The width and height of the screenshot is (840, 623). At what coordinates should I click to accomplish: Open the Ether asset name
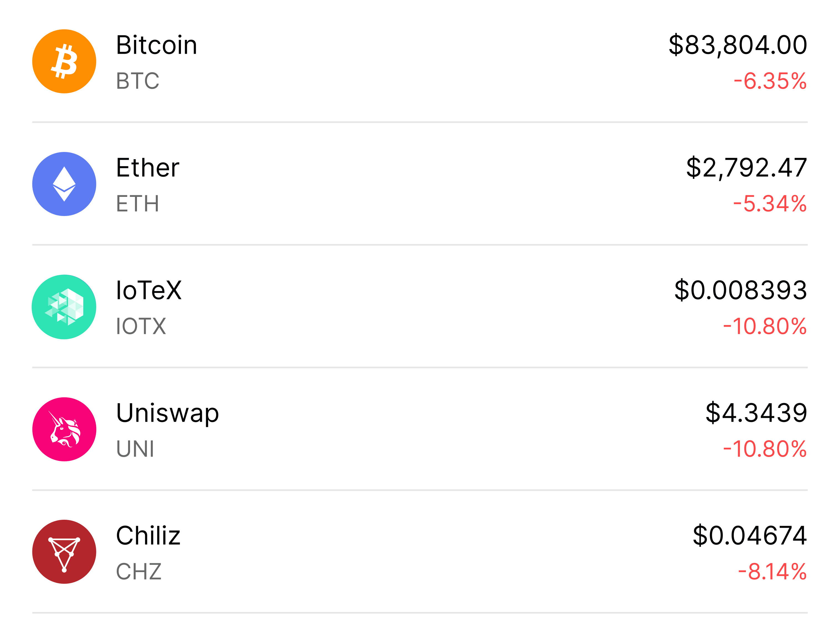148,168
